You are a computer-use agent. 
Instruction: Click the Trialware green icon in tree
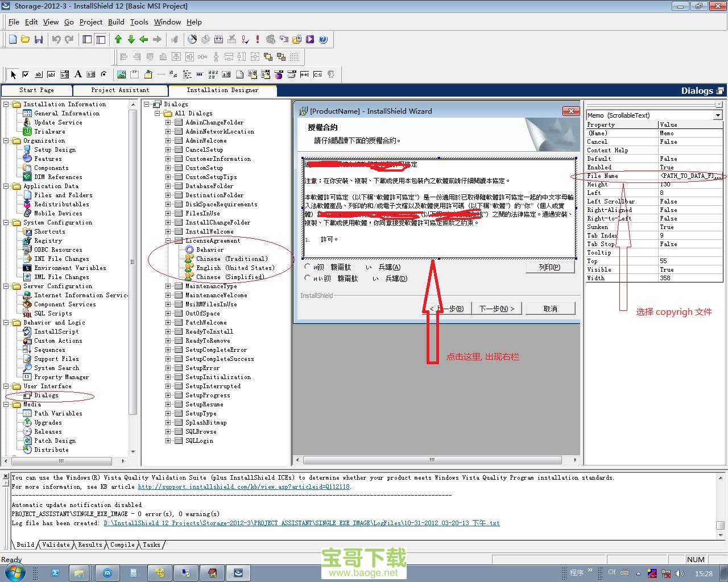27,131
